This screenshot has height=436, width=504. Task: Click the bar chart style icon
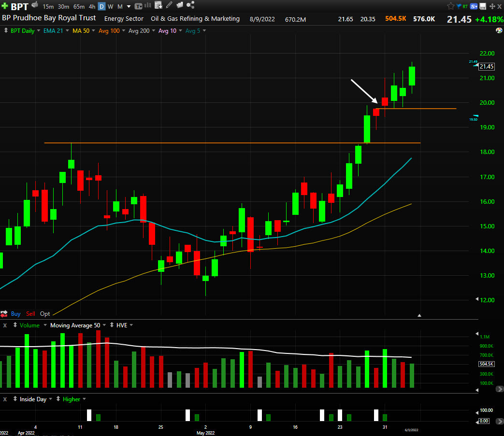click(148, 5)
